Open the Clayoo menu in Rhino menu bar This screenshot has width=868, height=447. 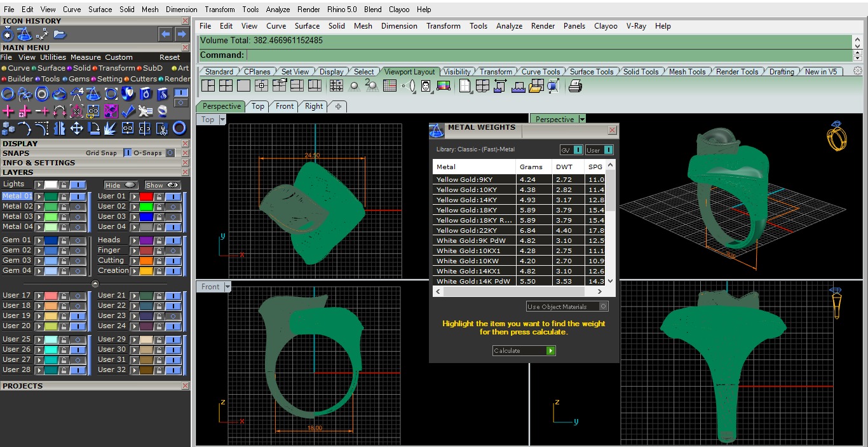coord(606,26)
